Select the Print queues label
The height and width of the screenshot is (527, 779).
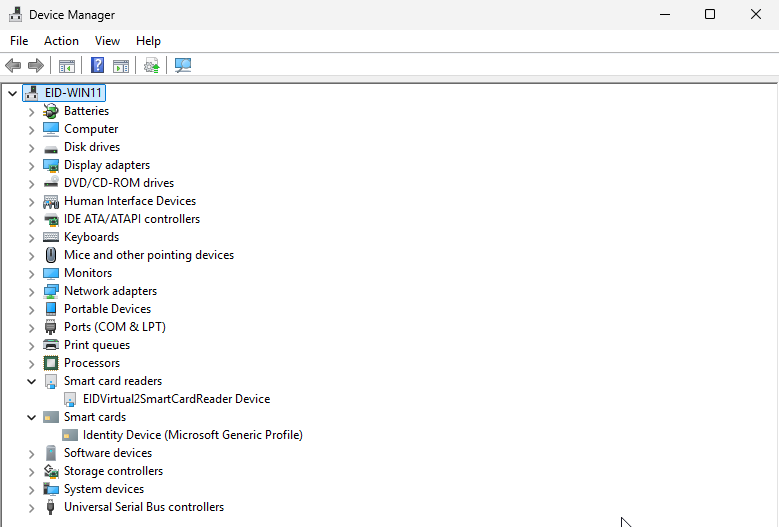pyautogui.click(x=97, y=345)
